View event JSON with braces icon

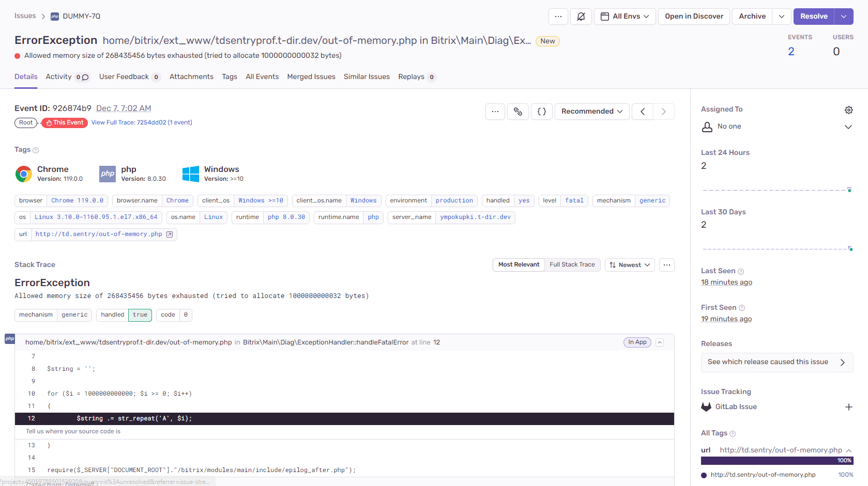pyautogui.click(x=542, y=112)
